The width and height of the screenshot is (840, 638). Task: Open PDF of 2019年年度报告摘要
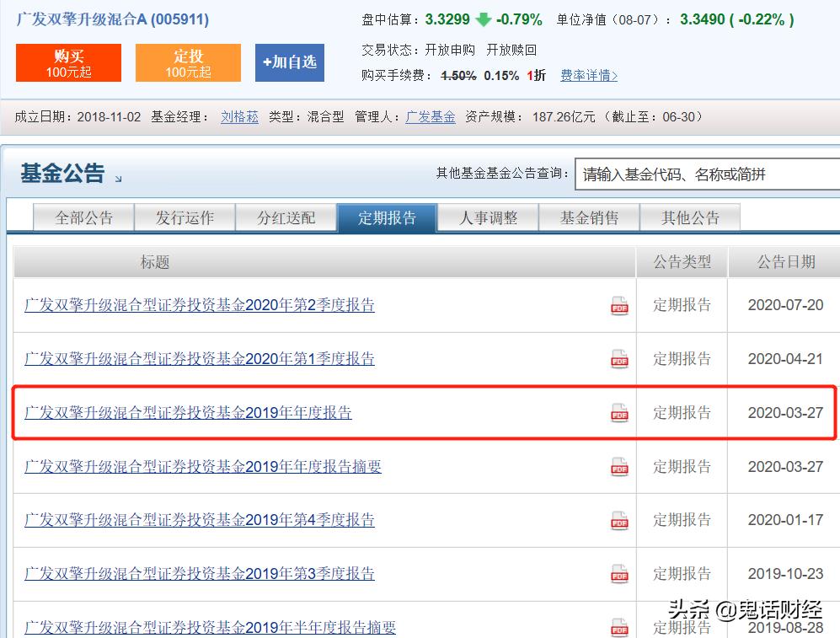(619, 466)
